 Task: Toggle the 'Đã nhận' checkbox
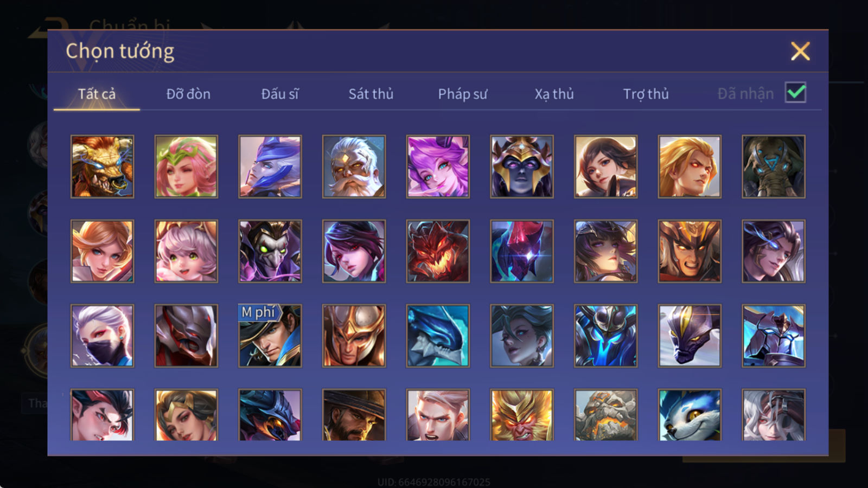795,92
